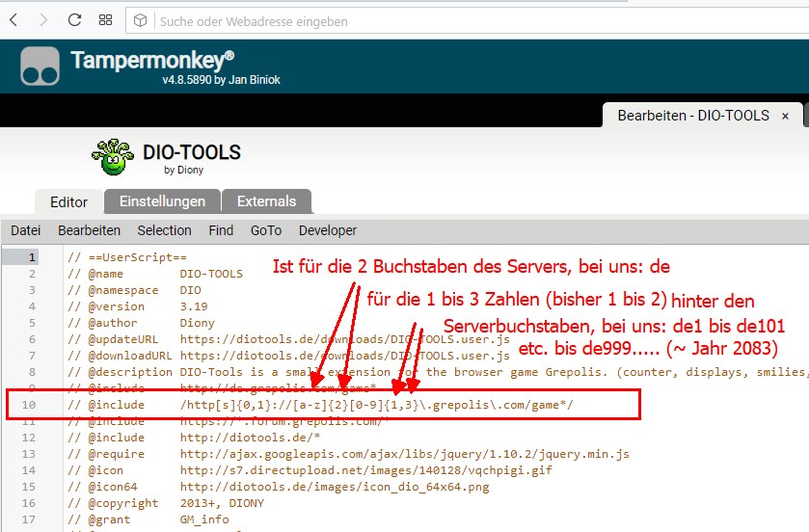809x532 pixels.
Task: Click the DIO-TOOLS green monster icon
Action: pos(113,157)
